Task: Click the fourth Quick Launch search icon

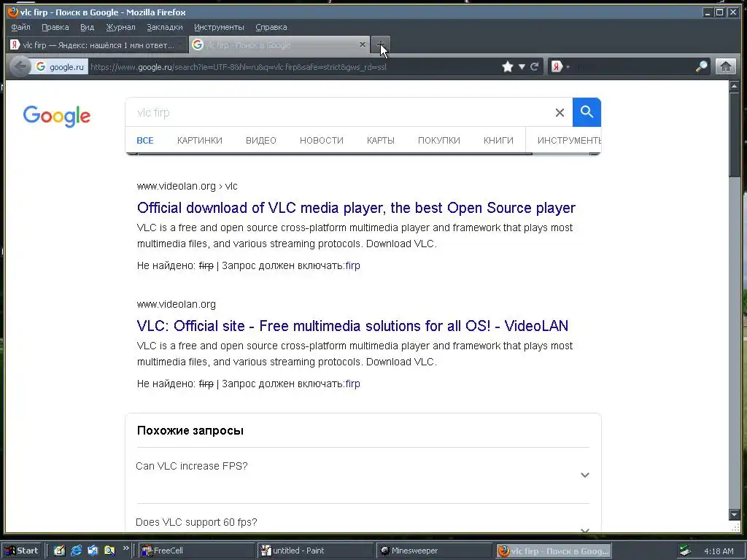Action: (x=109, y=551)
